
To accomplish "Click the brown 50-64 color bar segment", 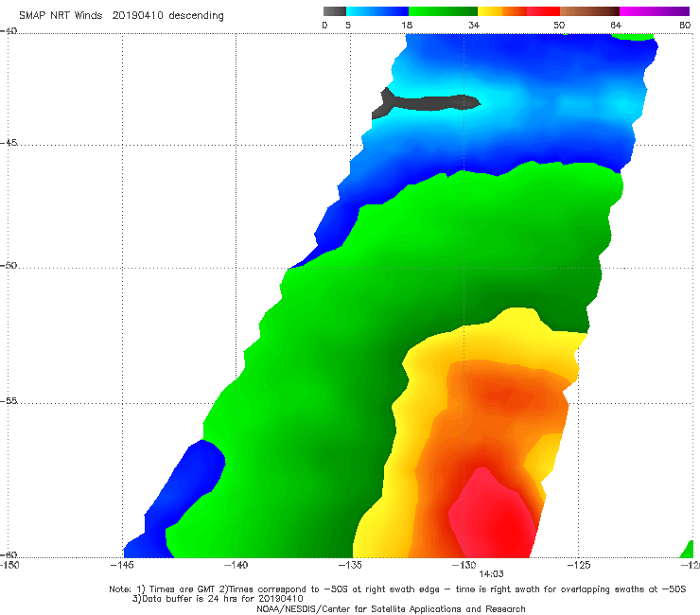I will (x=589, y=11).
